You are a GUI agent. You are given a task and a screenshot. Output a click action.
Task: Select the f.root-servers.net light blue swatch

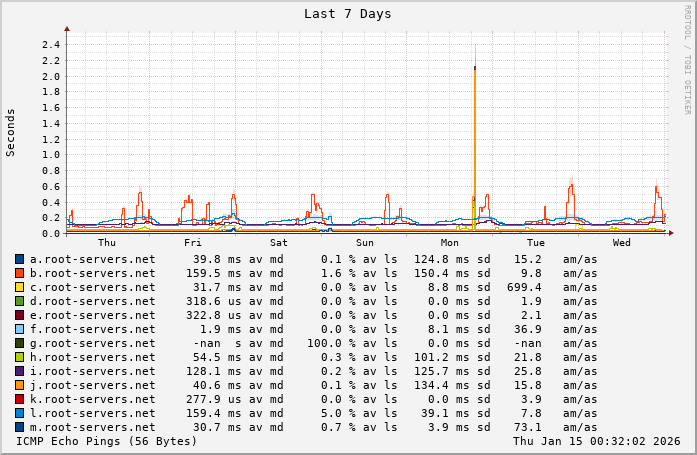coord(19,329)
